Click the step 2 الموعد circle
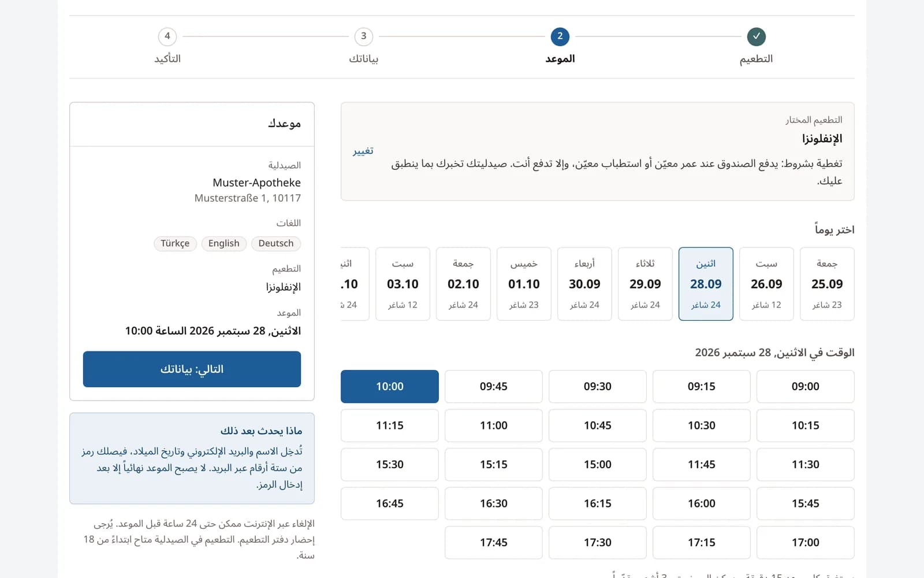This screenshot has width=924, height=578. pos(560,36)
